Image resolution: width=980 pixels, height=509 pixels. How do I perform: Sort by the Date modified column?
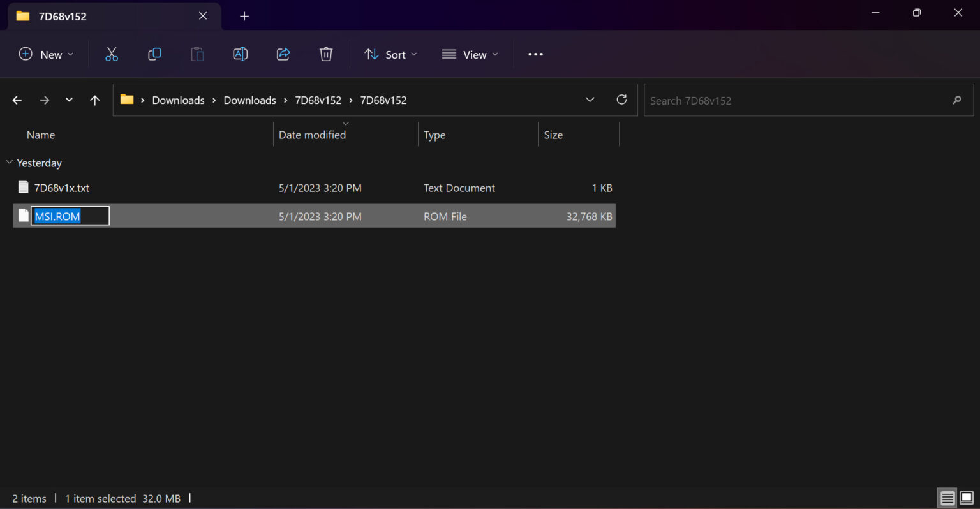point(312,135)
